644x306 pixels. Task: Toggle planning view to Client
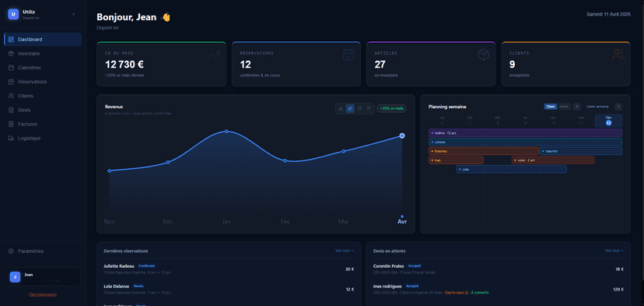(551, 107)
